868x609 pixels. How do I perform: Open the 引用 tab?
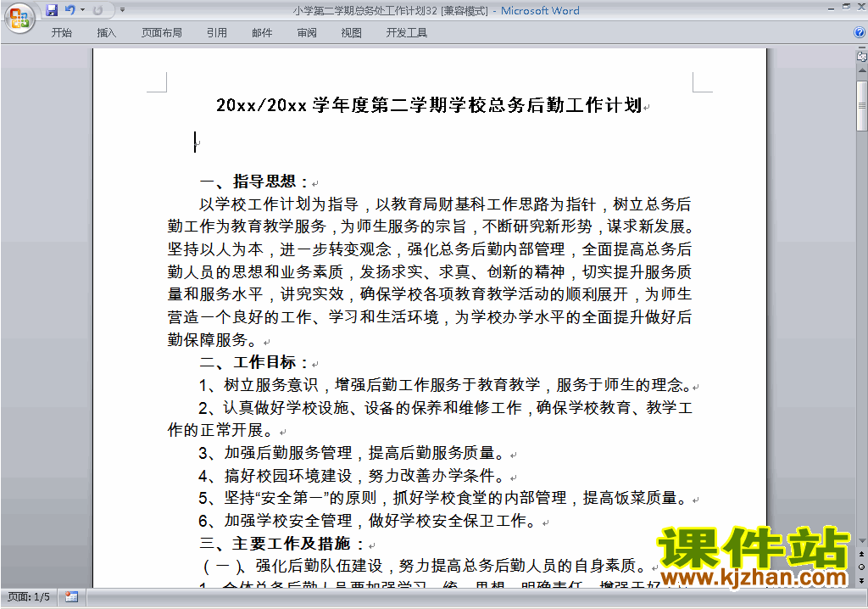click(217, 33)
